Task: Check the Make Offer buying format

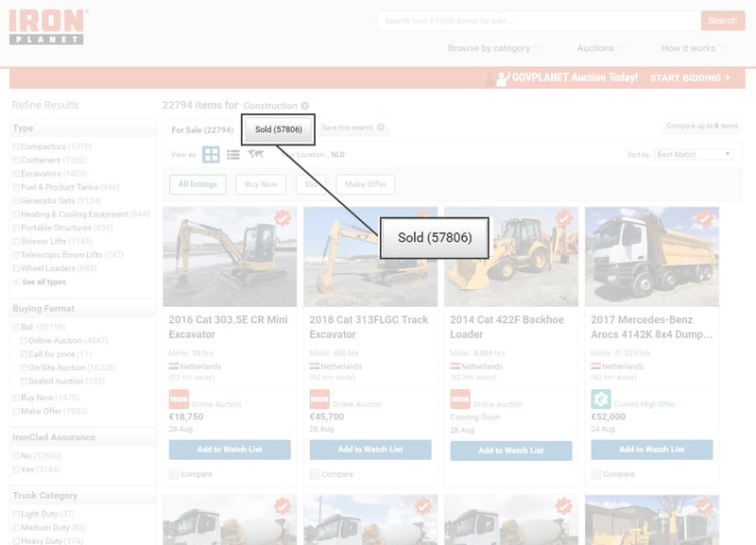Action: coord(16,411)
